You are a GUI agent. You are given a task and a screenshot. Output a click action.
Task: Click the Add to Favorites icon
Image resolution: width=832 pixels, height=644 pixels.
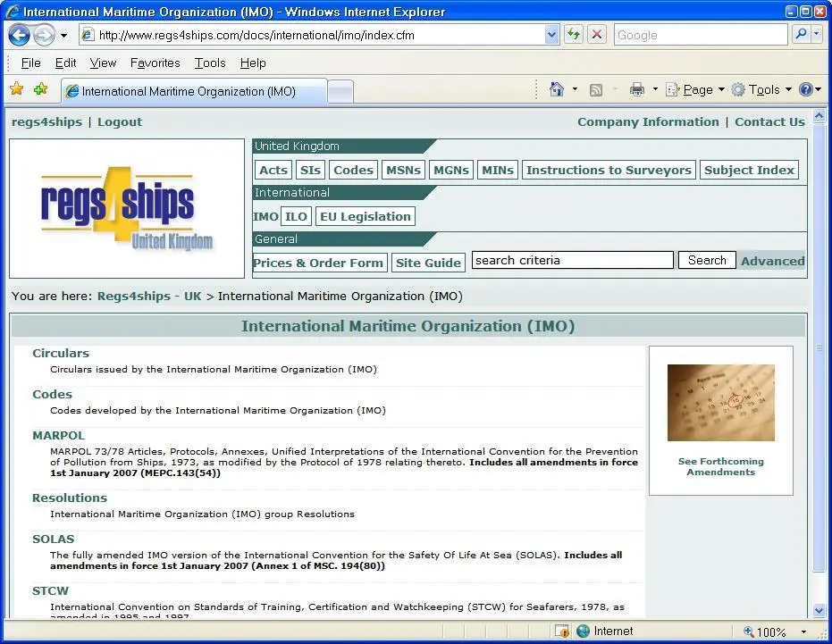pyautogui.click(x=41, y=88)
